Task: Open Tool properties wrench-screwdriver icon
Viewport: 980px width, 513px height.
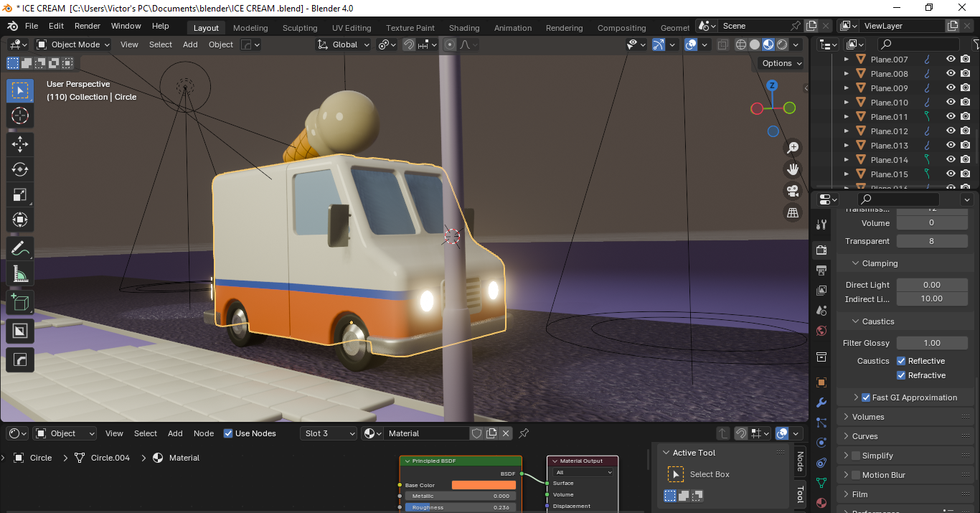Action: coord(821,225)
